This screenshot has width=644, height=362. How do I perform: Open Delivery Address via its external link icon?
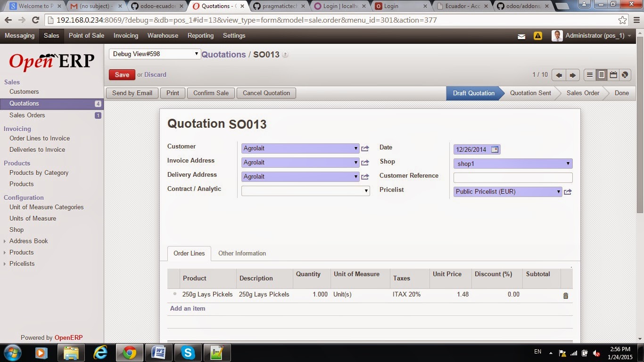[365, 177]
